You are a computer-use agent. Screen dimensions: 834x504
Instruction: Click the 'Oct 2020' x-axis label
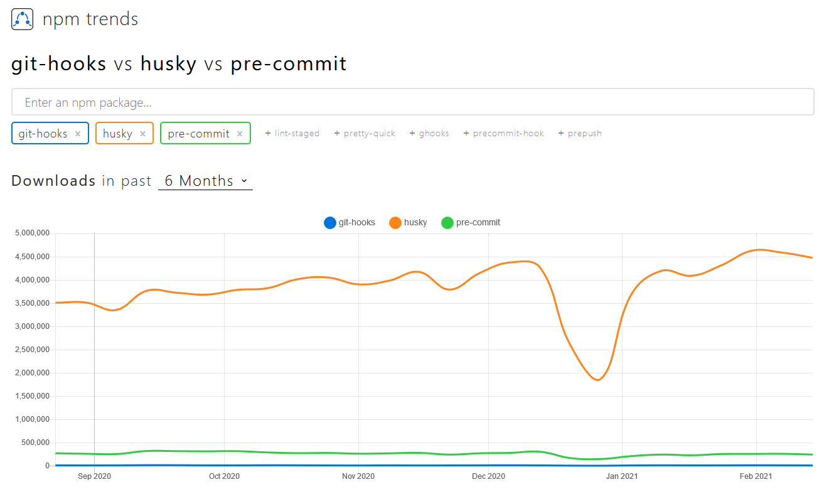[224, 476]
